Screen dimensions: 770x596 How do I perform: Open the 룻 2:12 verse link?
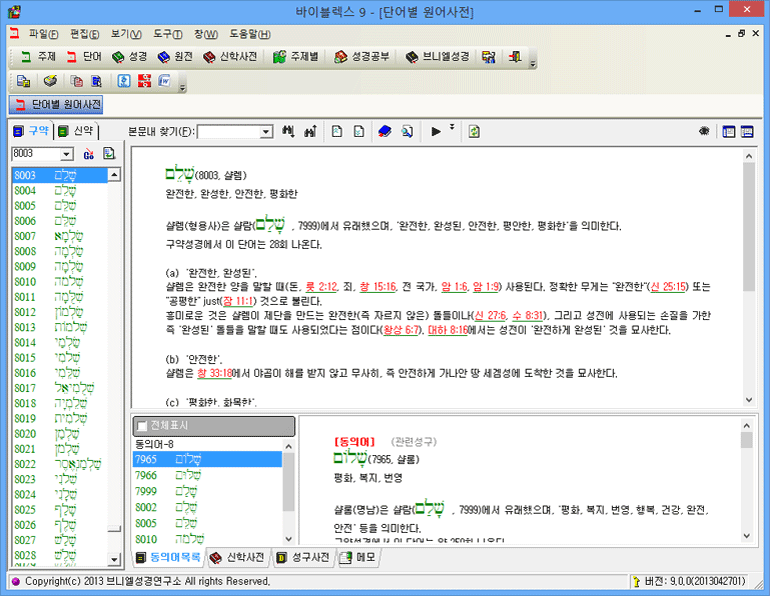click(322, 287)
